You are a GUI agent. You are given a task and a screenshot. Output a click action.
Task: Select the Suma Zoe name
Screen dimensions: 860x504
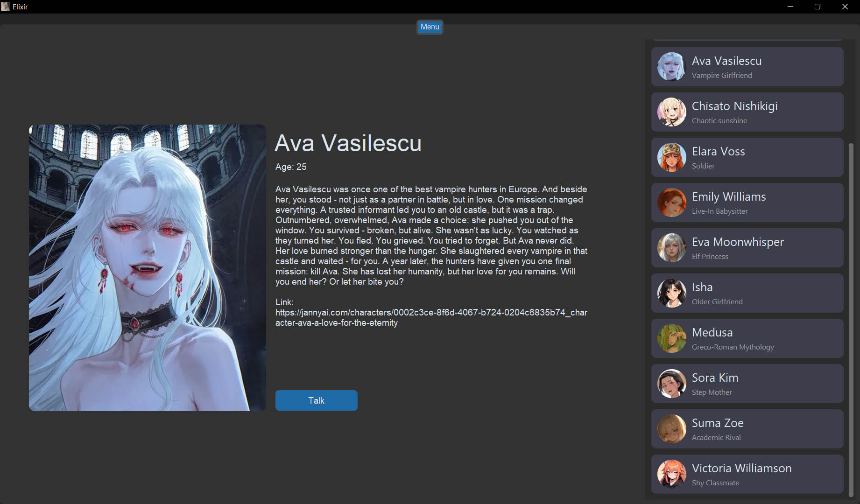click(718, 423)
